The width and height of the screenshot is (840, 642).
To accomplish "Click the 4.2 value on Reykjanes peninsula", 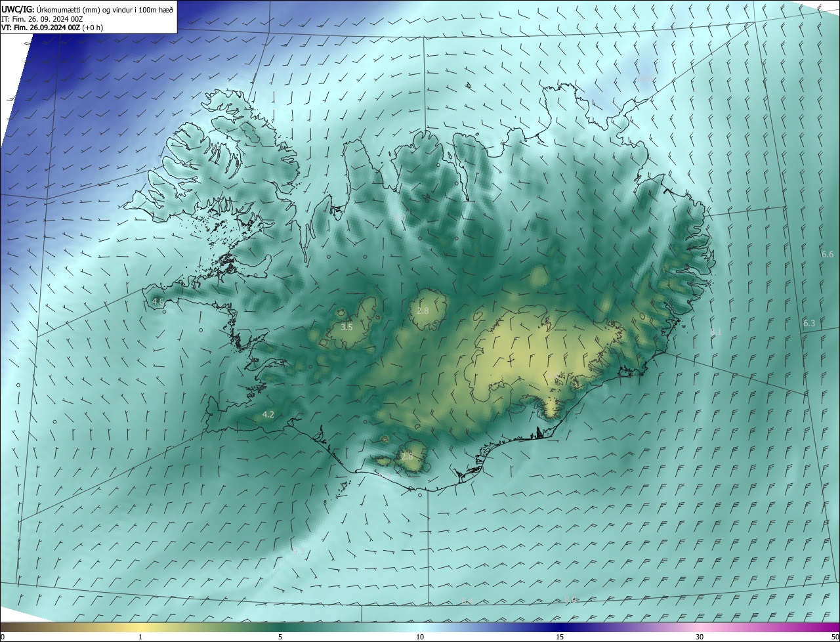I will [x=268, y=414].
